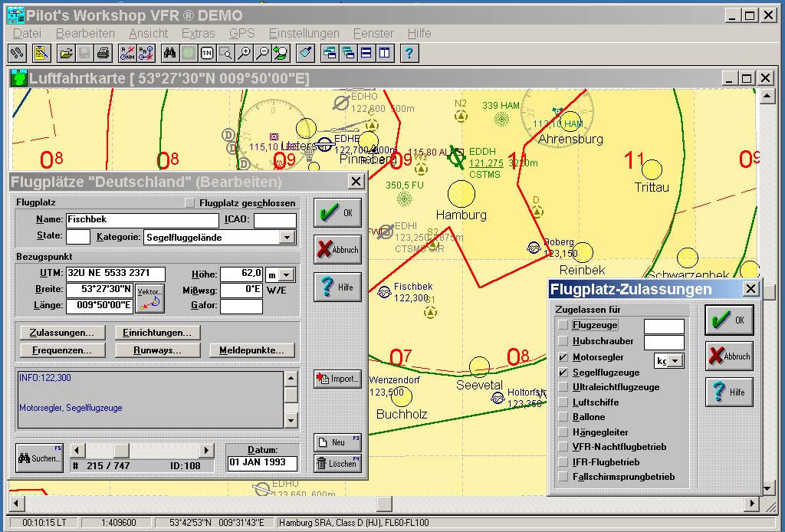Viewport: 785px width, 532px height.
Task: Click the Zulassungen... button
Action: (63, 333)
